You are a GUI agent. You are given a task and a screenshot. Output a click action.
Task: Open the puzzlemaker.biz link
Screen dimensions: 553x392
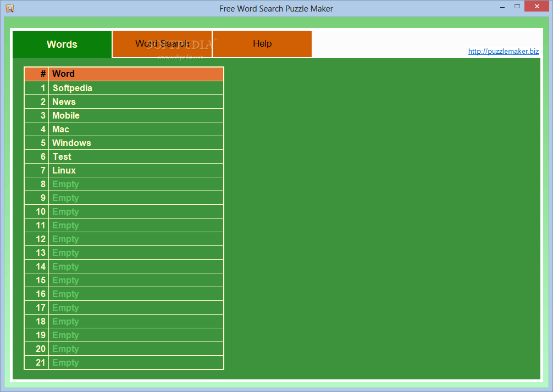503,52
